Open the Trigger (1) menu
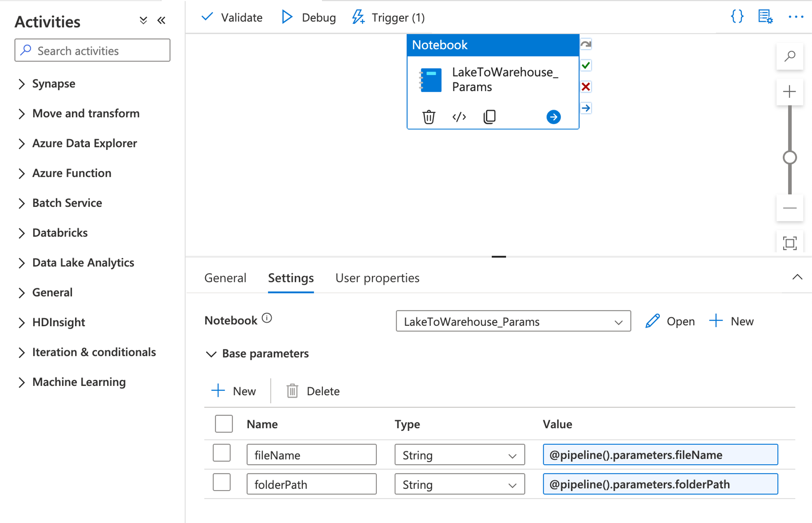 (x=388, y=17)
